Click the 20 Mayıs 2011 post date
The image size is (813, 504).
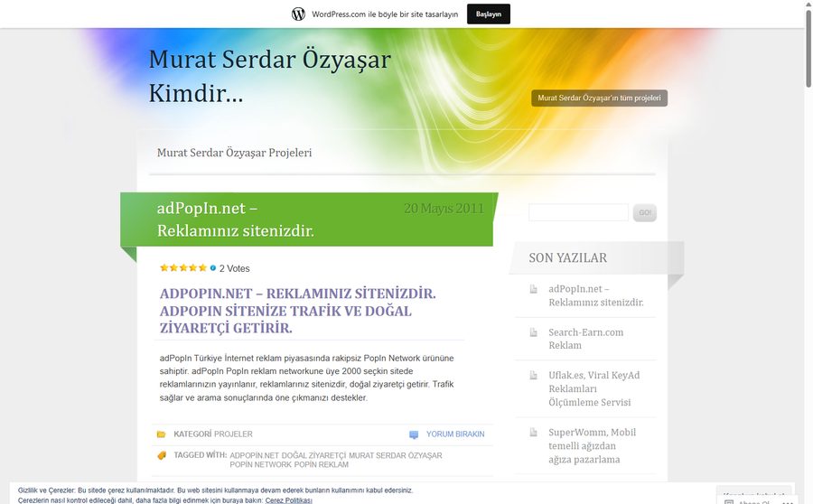[x=444, y=209]
